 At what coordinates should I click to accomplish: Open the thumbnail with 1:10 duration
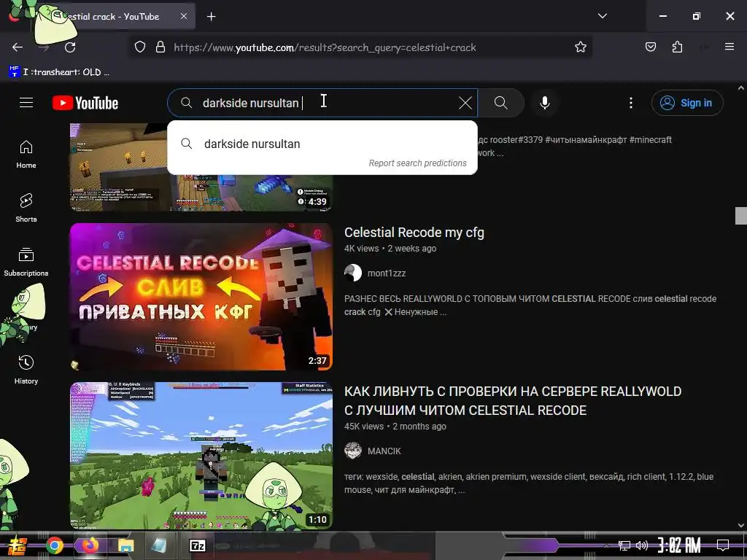[x=201, y=455]
